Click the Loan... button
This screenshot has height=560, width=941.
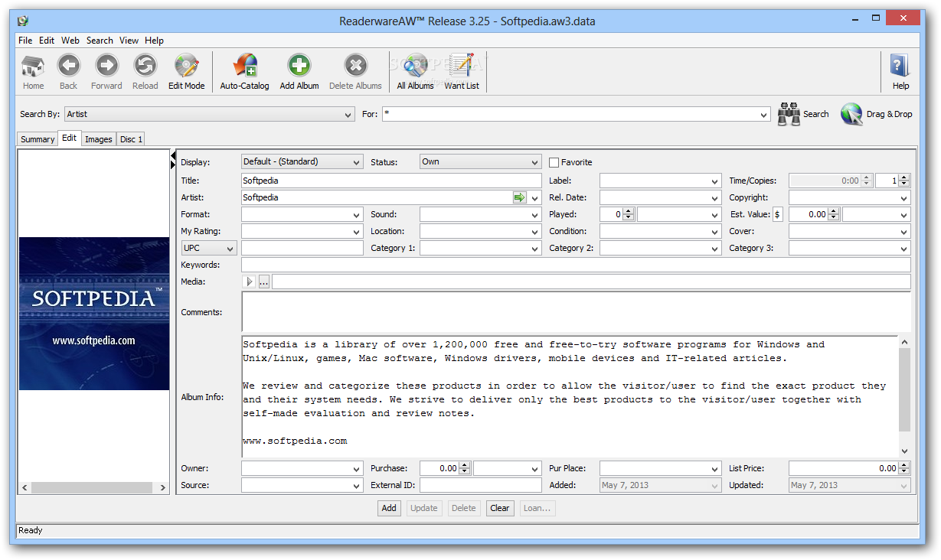[x=537, y=508]
